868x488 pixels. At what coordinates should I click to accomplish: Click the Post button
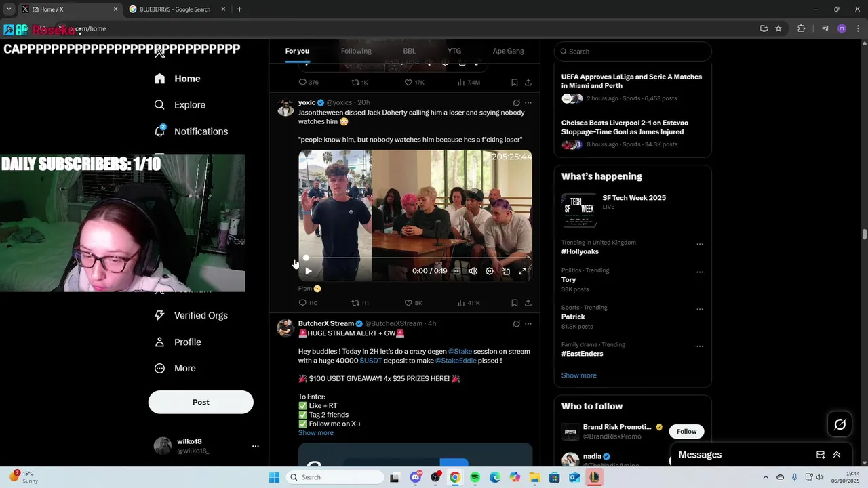pos(201,402)
